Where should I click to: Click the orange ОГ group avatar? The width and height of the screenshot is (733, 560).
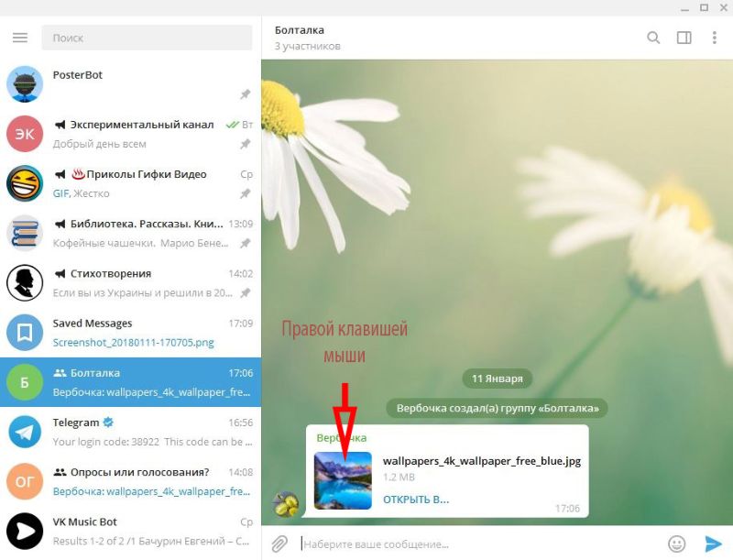(25, 481)
